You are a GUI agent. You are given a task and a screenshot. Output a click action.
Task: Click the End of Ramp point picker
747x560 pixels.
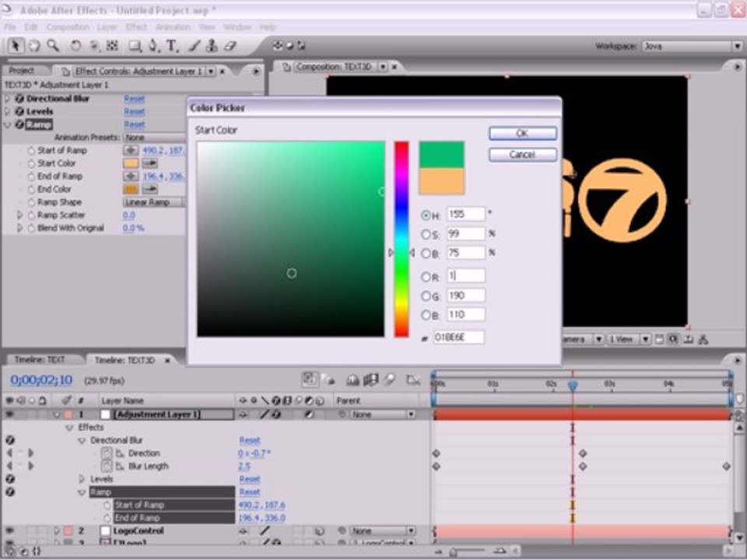click(x=131, y=177)
